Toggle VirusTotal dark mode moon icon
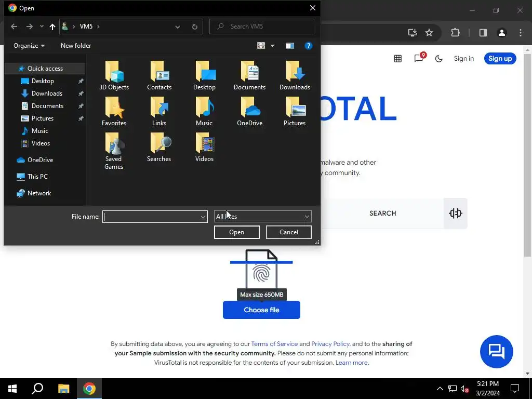 [438, 59]
